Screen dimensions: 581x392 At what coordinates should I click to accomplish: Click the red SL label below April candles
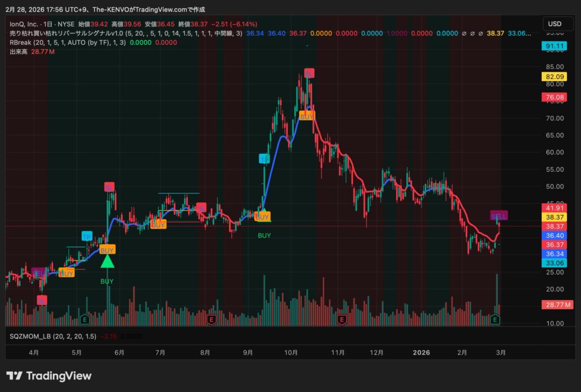pos(42,300)
